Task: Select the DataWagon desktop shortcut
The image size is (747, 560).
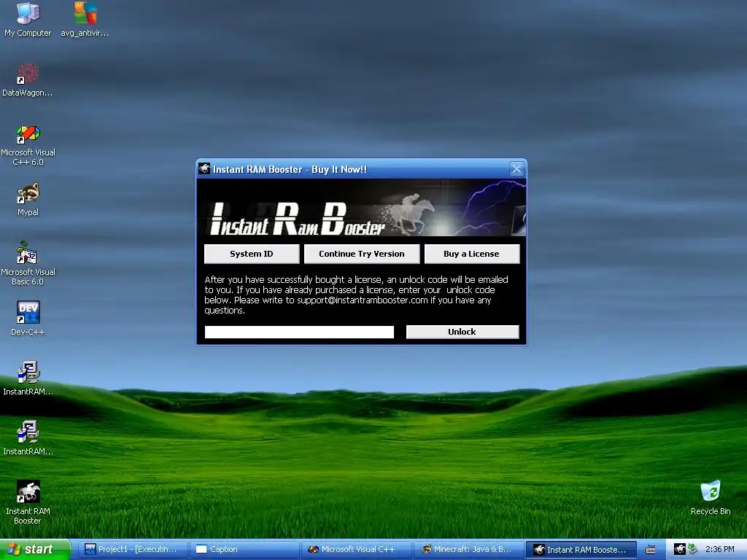Action: (28, 79)
